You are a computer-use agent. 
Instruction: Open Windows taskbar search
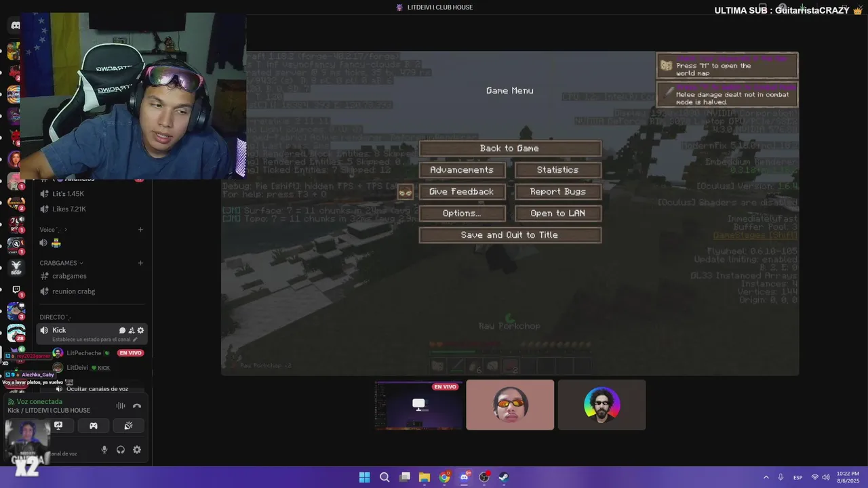[x=384, y=477]
